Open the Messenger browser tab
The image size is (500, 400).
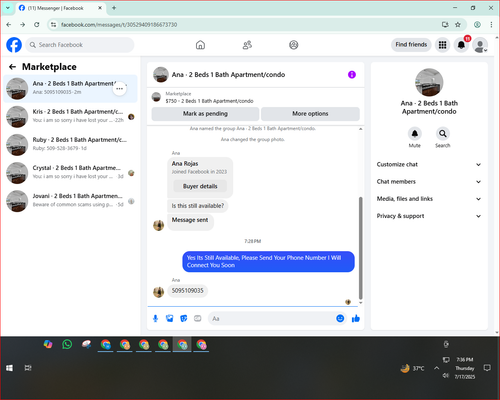[60, 8]
